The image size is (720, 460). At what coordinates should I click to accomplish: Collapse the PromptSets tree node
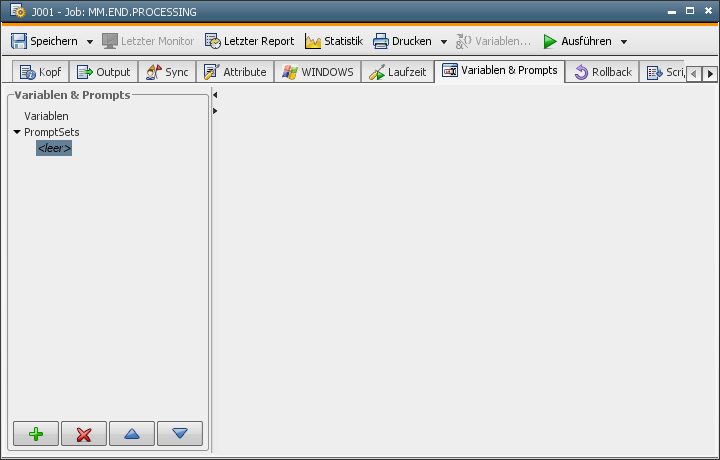[x=17, y=132]
